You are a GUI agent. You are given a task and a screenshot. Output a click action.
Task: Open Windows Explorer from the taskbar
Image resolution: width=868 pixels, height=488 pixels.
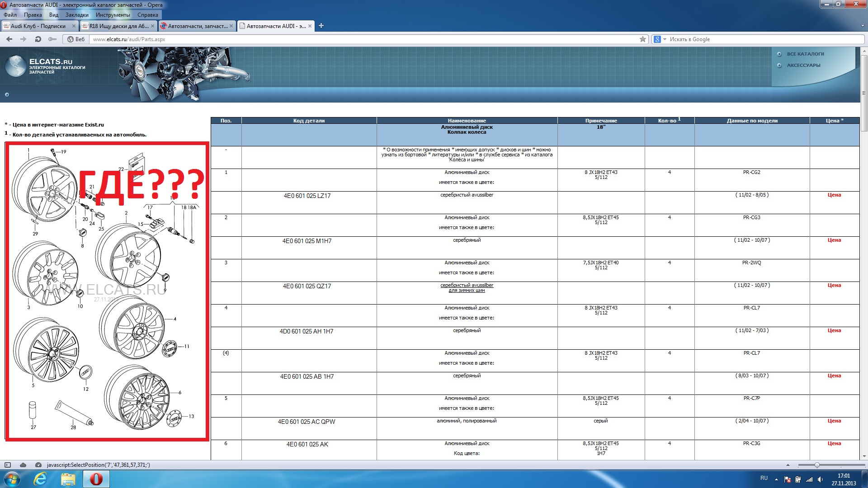(68, 479)
